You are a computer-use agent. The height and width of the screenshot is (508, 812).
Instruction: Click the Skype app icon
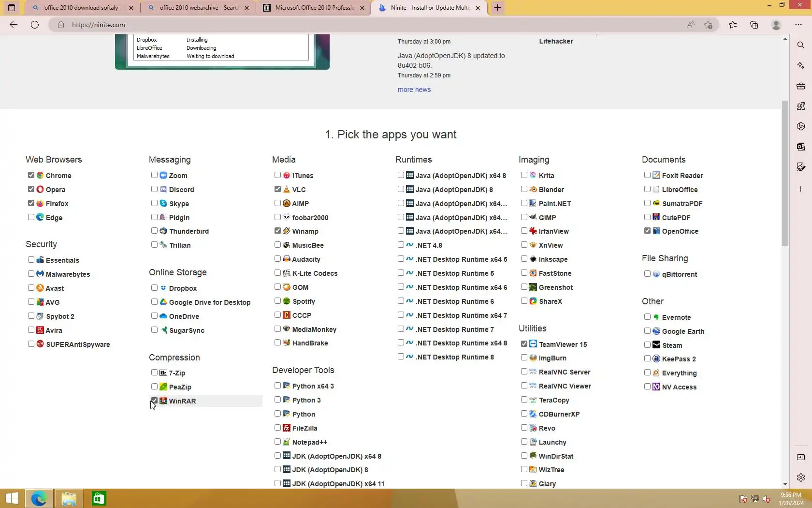tap(163, 203)
